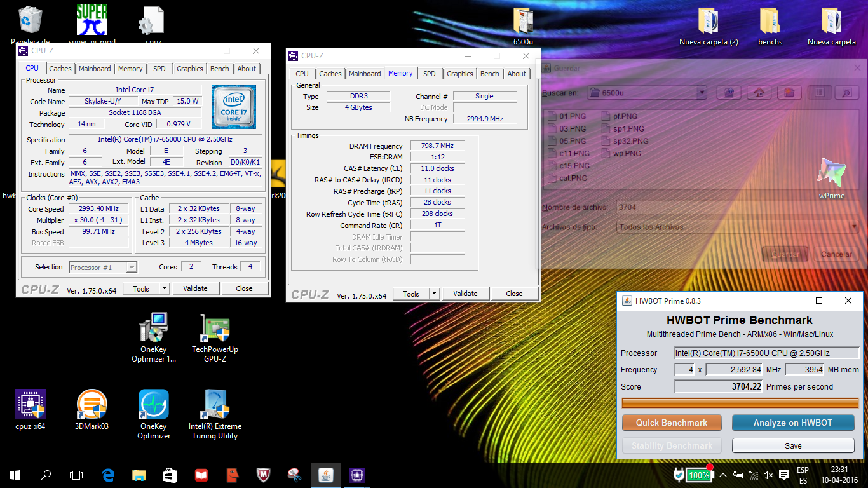Select file sp32.PNG in Guardar dialog
Screen dimensions: 868x488
coord(625,141)
